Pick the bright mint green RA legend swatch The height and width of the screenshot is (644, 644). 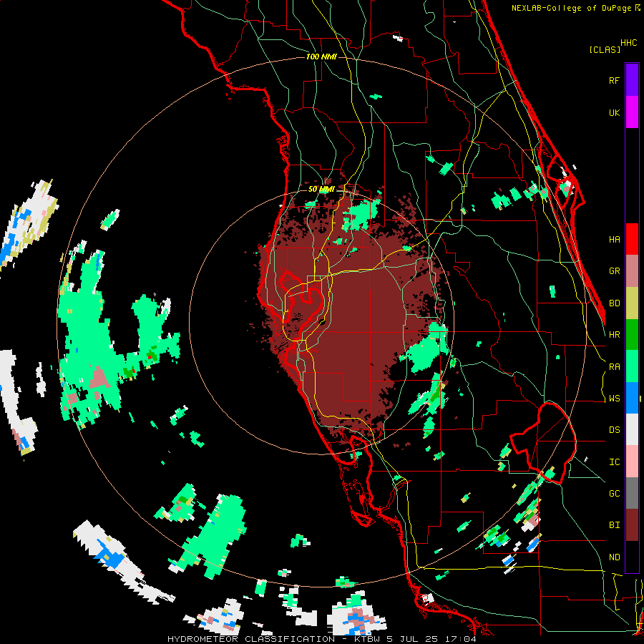pyautogui.click(x=632, y=366)
